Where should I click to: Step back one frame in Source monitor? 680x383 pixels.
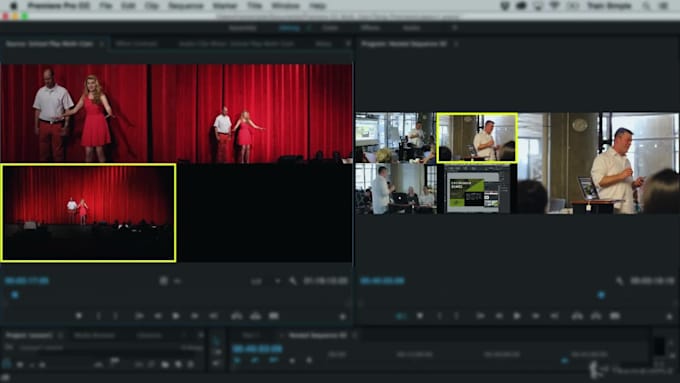[x=158, y=316]
